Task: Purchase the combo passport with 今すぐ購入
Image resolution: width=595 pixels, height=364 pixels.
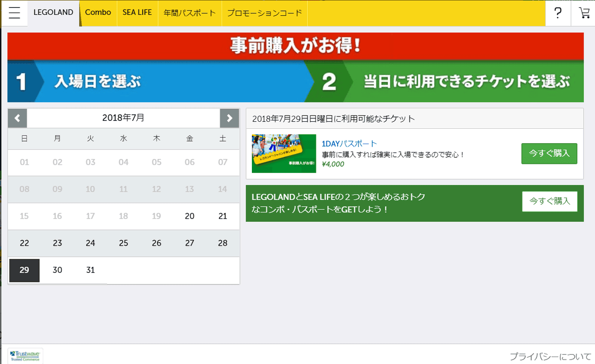Action: point(549,201)
